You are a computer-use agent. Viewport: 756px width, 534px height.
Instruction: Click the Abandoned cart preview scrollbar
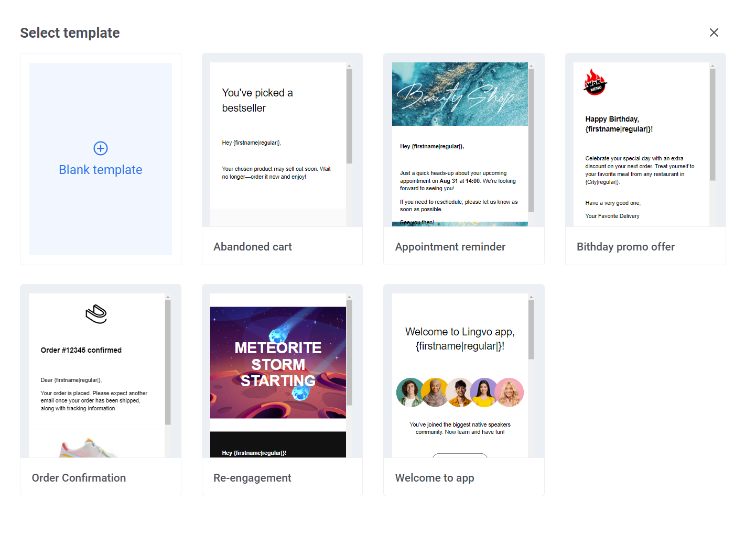pos(349,116)
